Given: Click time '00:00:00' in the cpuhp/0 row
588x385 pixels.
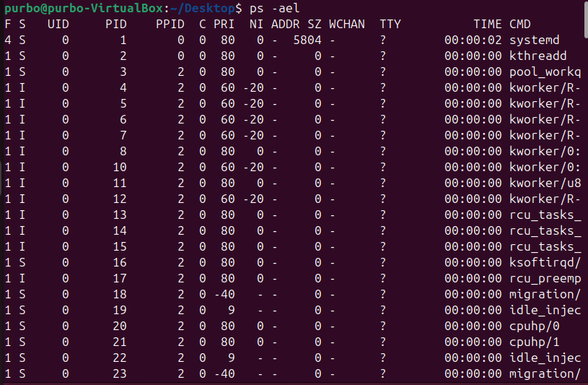Looking at the screenshot, I should (473, 326).
